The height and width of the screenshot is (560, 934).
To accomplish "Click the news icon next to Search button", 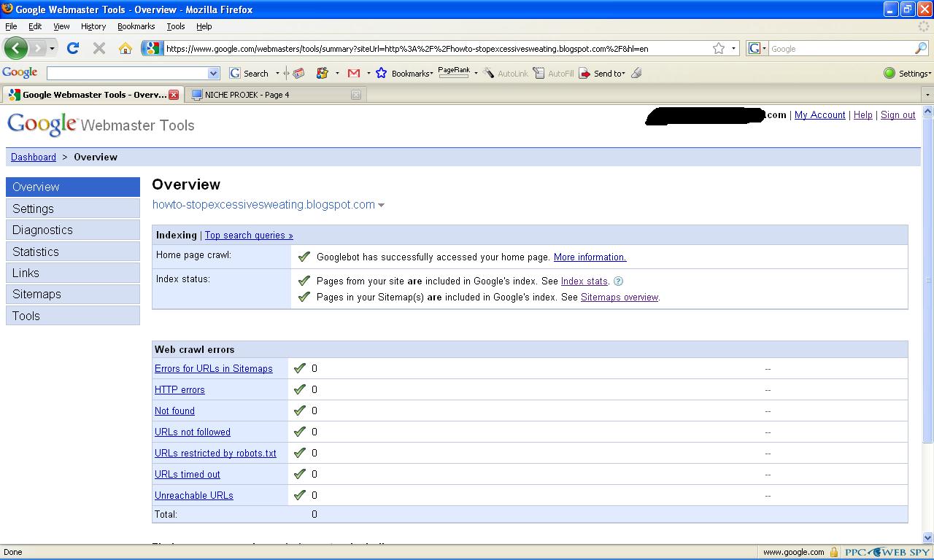I will point(298,73).
